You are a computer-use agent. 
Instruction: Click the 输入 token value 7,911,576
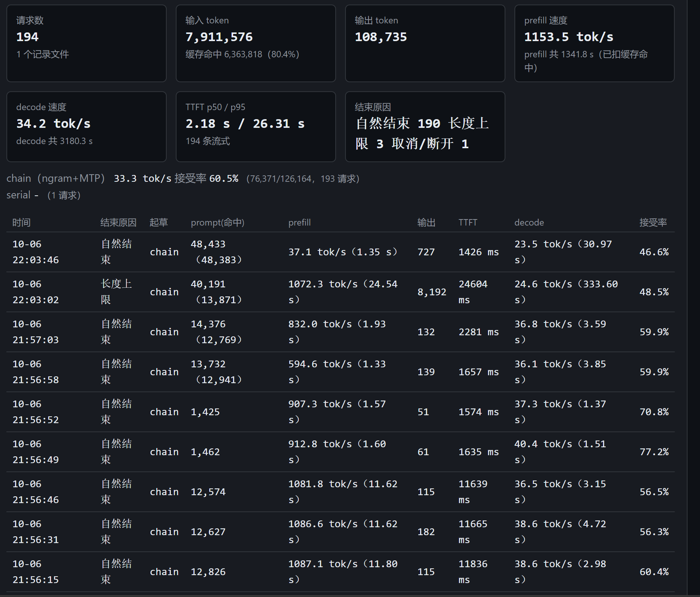219,37
